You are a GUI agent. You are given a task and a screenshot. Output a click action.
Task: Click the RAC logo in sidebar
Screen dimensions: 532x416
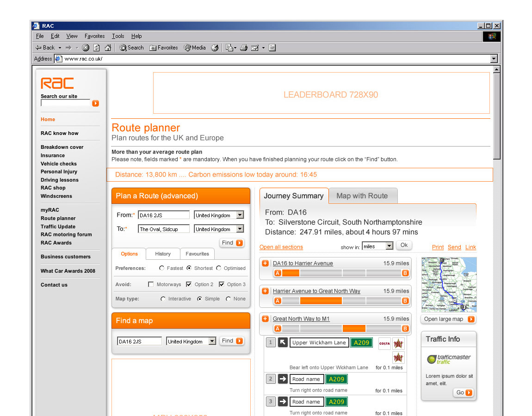pyautogui.click(x=57, y=83)
